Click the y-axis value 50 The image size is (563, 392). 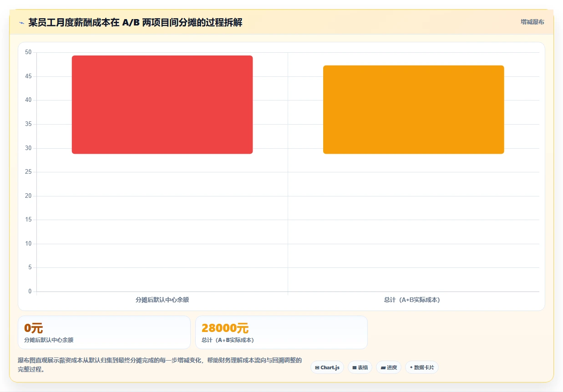click(x=28, y=52)
